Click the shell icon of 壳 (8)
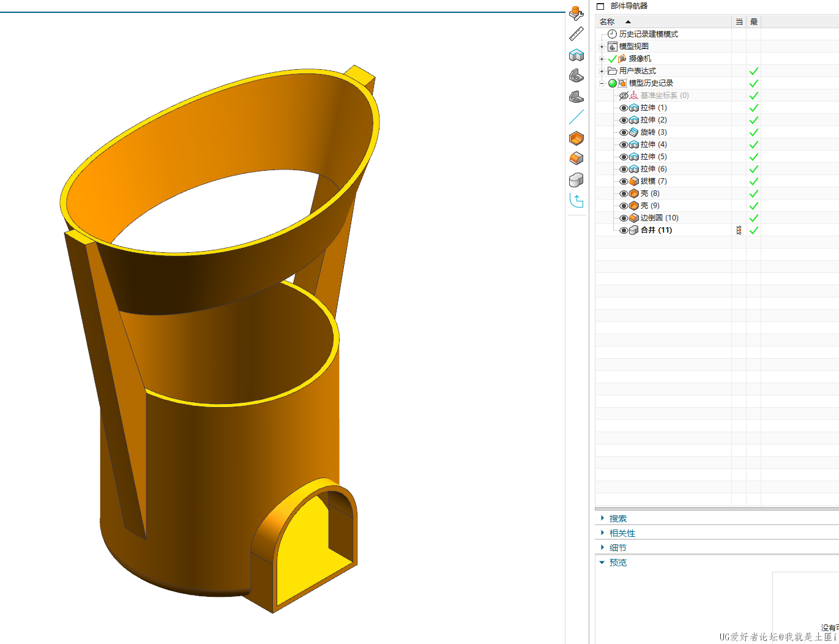 point(634,193)
